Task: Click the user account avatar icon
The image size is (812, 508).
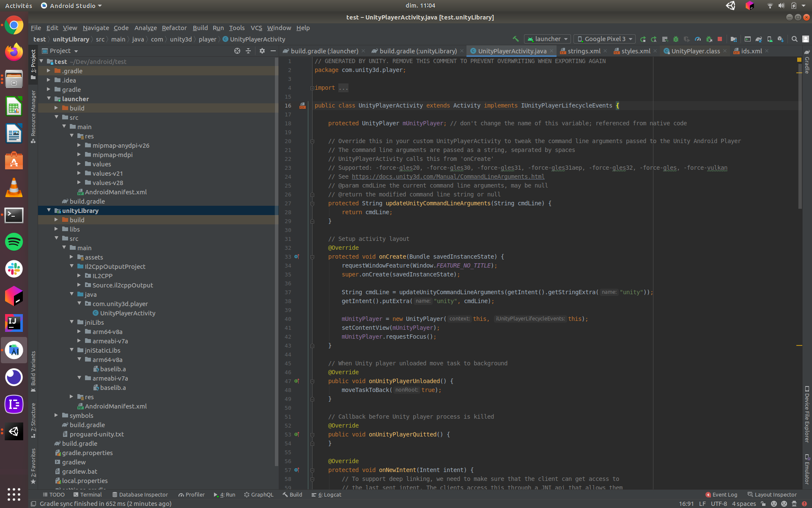Action: coord(806,39)
